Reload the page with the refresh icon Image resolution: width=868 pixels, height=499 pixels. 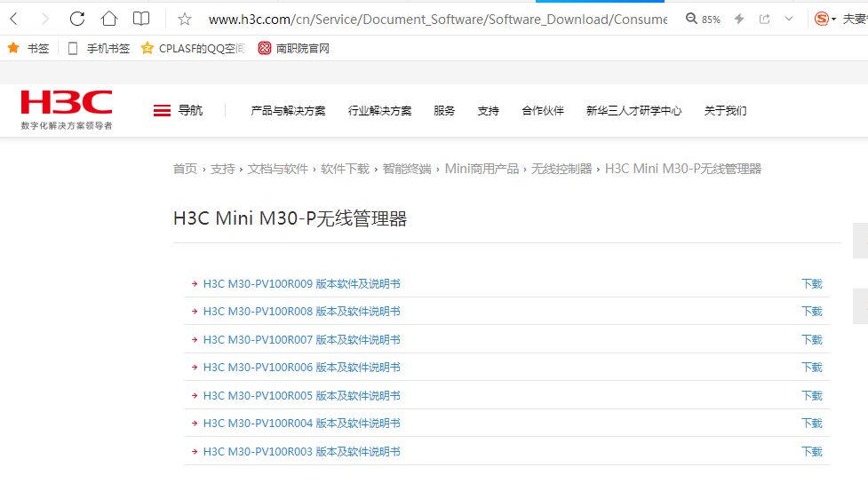pyautogui.click(x=77, y=19)
